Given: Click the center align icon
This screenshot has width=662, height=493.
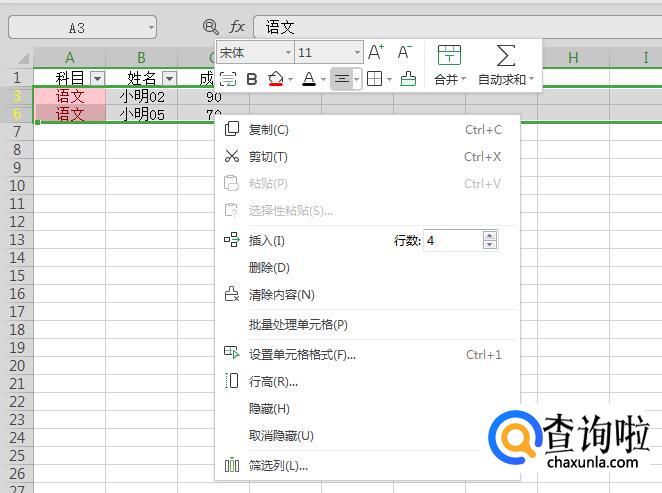Looking at the screenshot, I should tap(341, 79).
